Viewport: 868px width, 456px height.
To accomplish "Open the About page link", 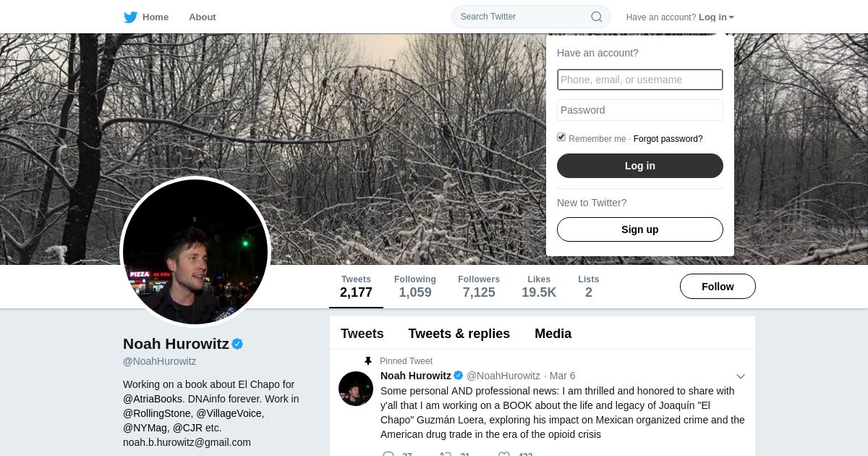I will click(x=202, y=17).
